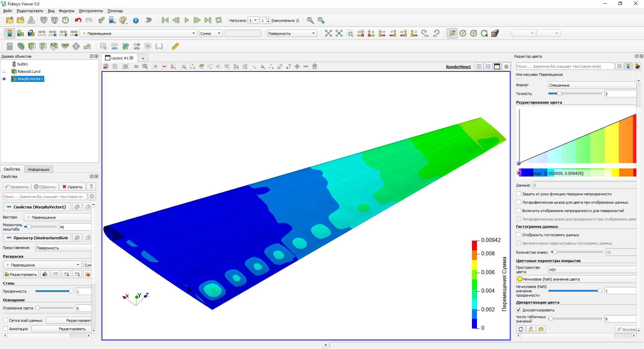Screen dimensions: 644x349
Task: Click the screenshot camera icon in view toolbar
Action: pos(125,66)
